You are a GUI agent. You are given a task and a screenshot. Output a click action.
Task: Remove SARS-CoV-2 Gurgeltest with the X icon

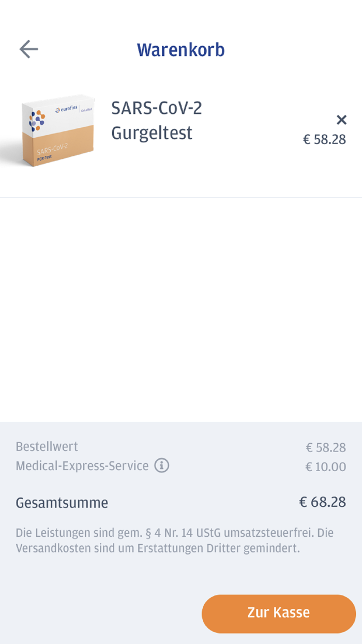coord(341,120)
